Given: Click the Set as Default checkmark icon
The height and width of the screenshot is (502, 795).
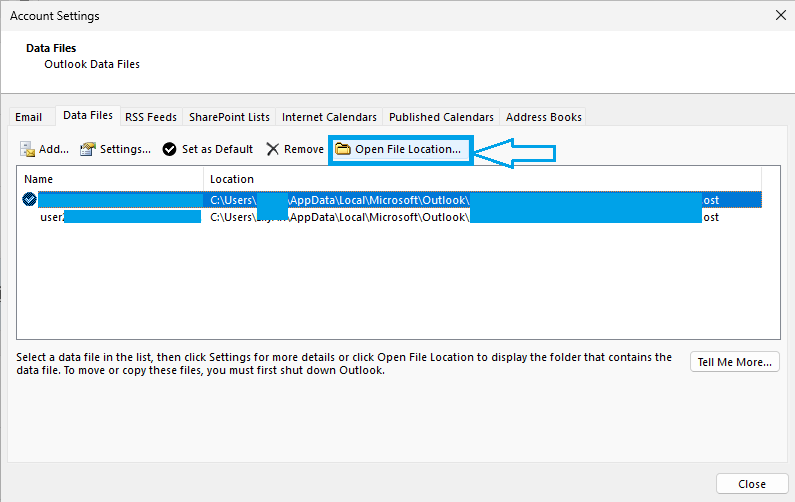Looking at the screenshot, I should (x=169, y=149).
